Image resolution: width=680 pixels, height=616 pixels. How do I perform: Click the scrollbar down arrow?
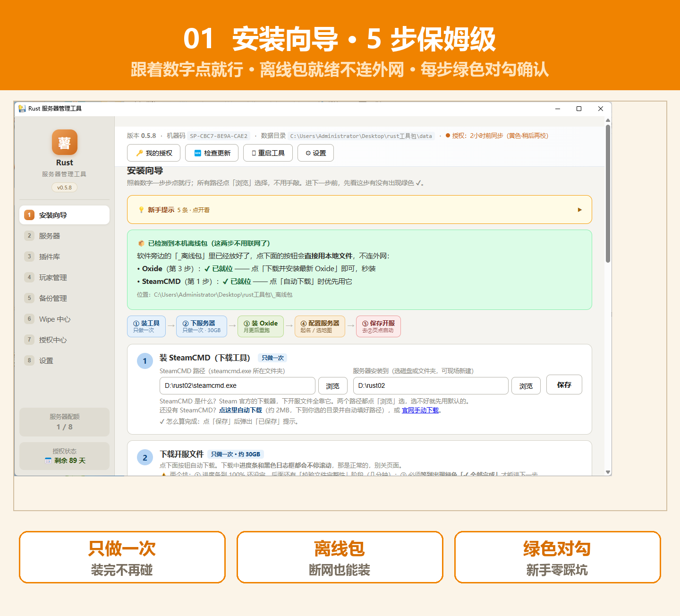tap(608, 472)
